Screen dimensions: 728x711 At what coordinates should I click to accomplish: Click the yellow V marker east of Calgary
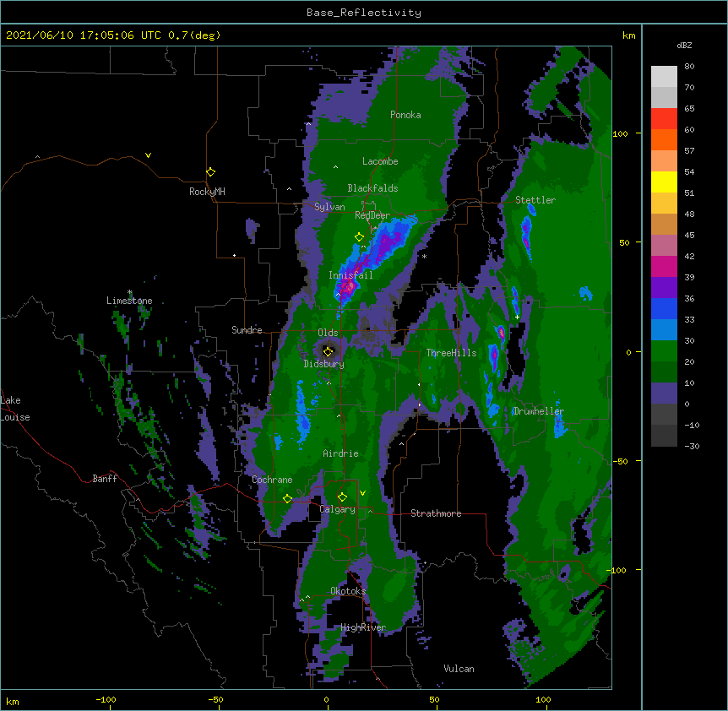point(362,493)
